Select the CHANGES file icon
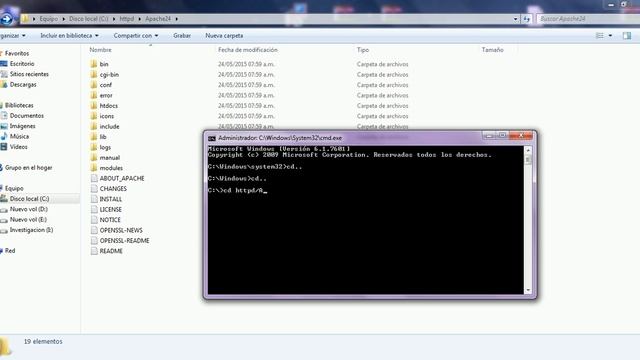 click(x=94, y=189)
